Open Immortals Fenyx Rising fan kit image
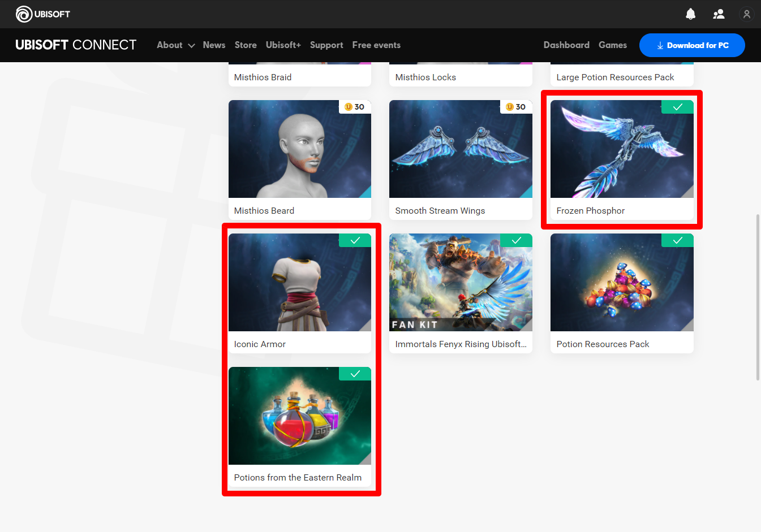This screenshot has height=532, width=761. pyautogui.click(x=461, y=282)
